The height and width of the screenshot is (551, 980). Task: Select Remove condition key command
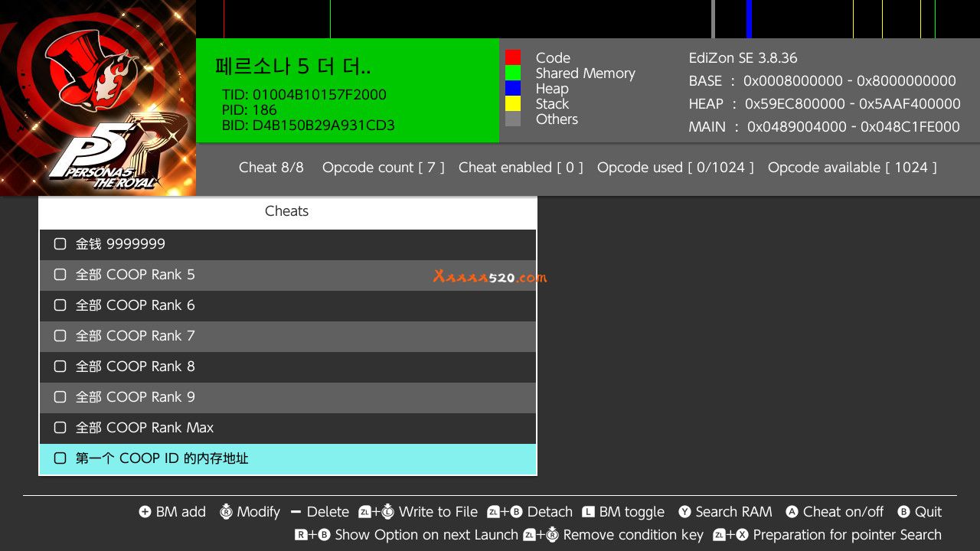click(633, 535)
